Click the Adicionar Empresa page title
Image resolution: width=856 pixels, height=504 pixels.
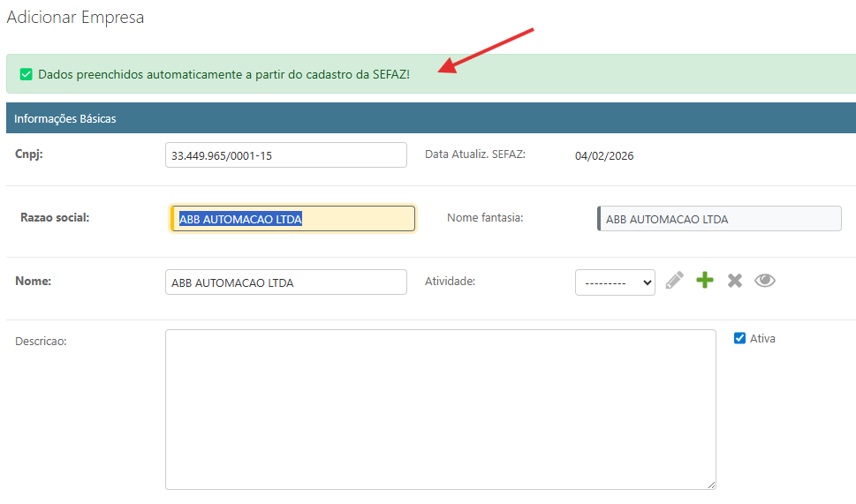coord(75,18)
